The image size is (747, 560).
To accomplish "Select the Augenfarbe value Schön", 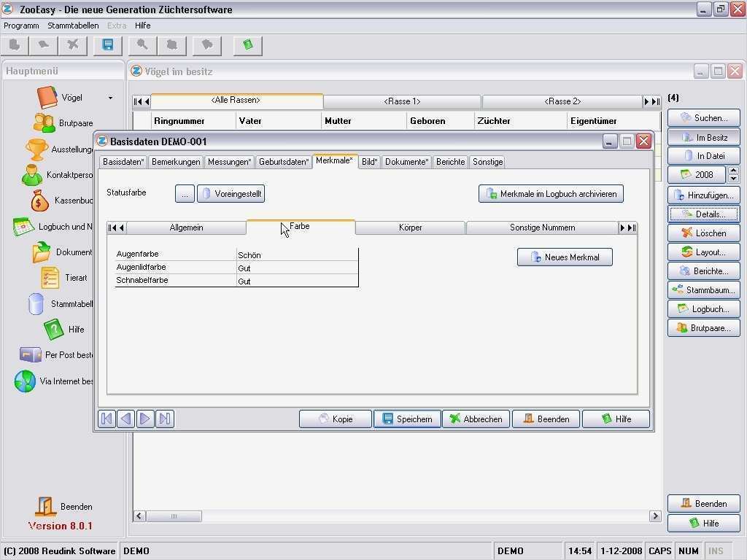I will 297,255.
